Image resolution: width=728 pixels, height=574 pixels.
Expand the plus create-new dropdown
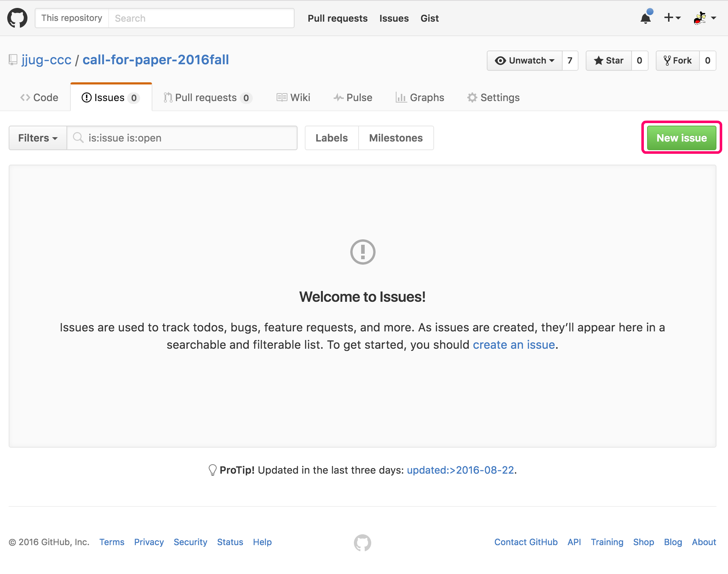coord(672,18)
